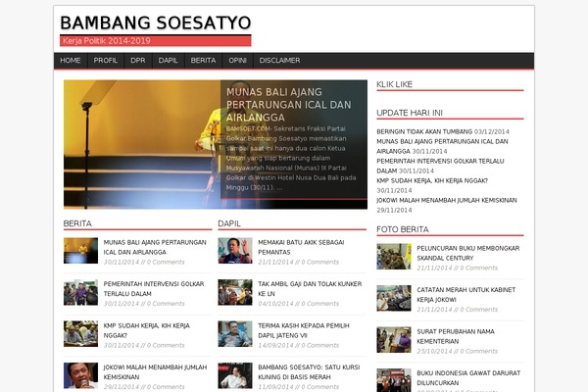
Task: Click 0 Comments under Surat Perubahan Nama
Action: click(479, 352)
